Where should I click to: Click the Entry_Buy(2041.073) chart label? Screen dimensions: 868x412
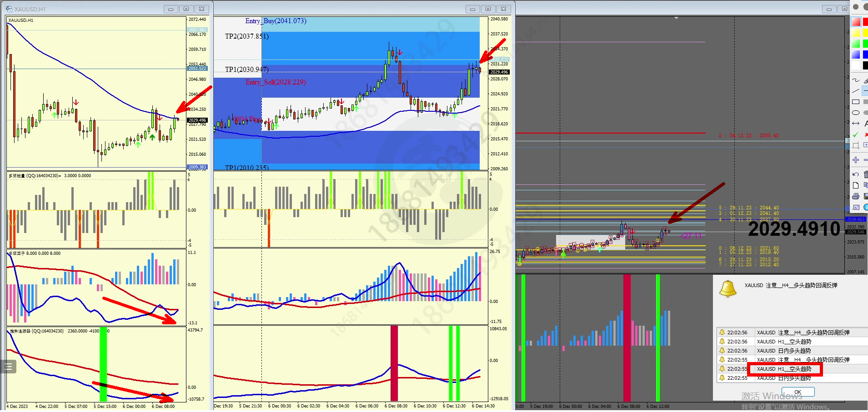(x=276, y=21)
